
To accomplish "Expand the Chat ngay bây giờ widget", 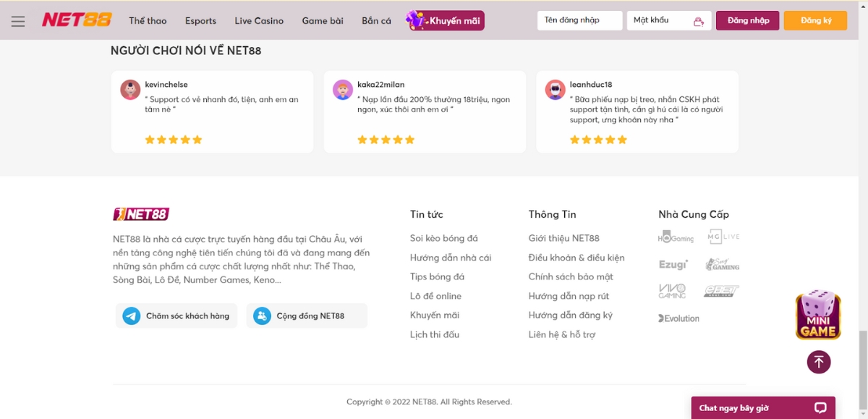I will (x=762, y=408).
